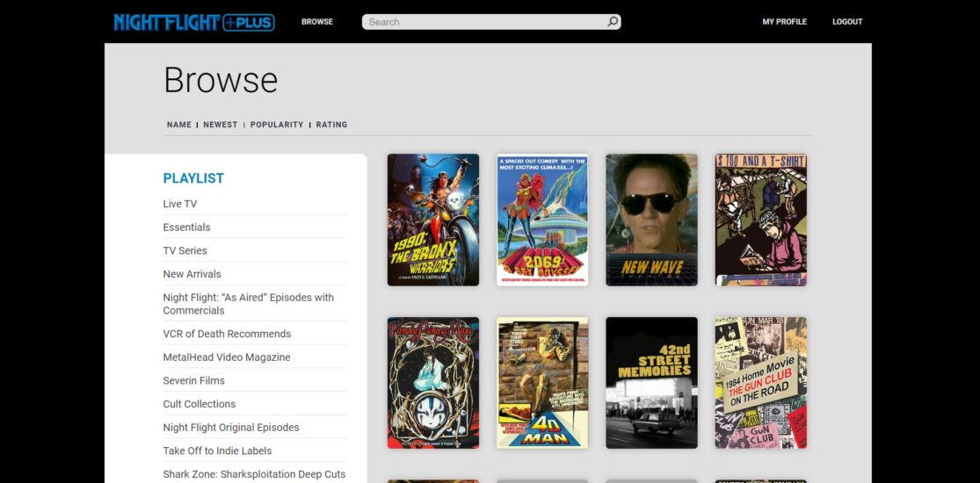980x483 pixels.
Task: Open Night Flight As Aired Episodes playlist
Action: [x=249, y=304]
